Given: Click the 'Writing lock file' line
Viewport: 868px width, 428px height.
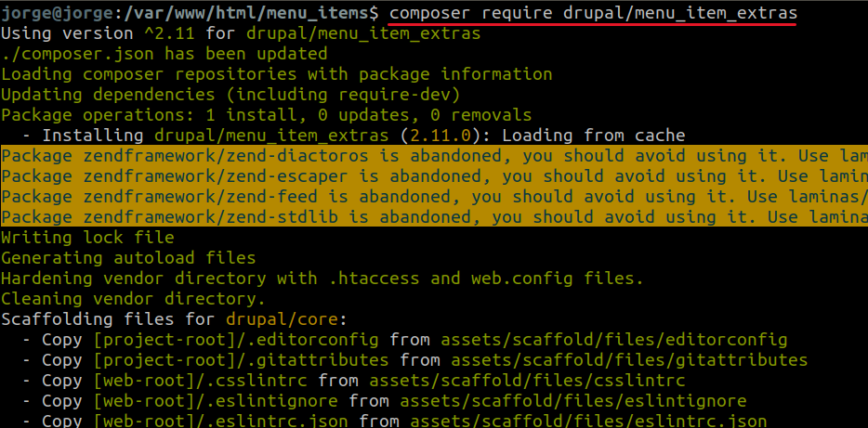Looking at the screenshot, I should 87,238.
